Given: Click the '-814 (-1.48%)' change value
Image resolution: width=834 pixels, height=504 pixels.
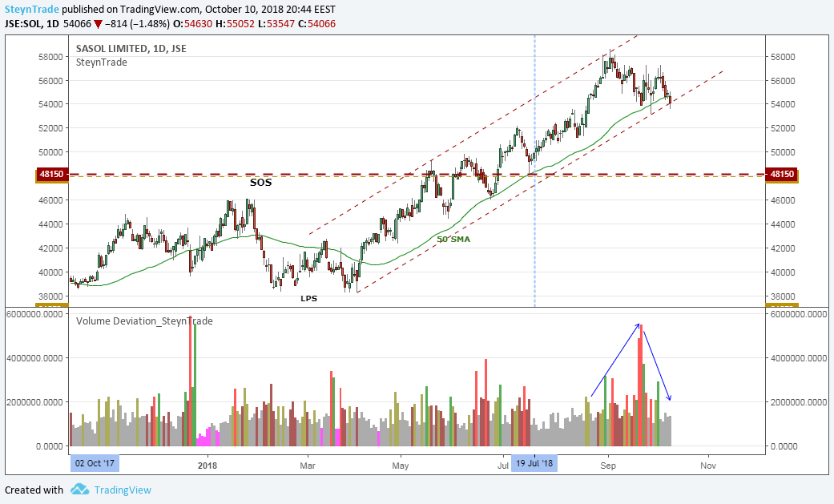Looking at the screenshot, I should (137, 23).
